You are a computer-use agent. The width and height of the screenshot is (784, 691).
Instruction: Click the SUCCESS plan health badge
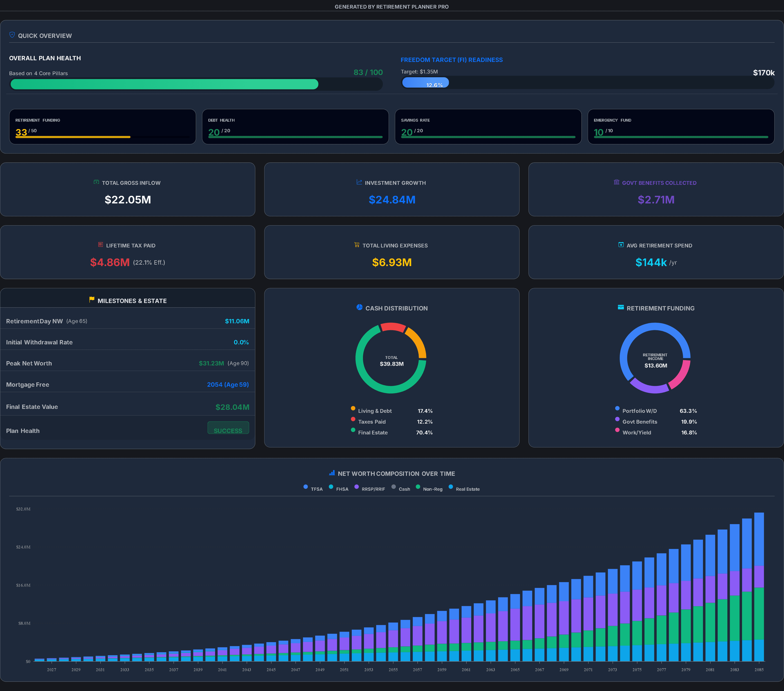click(x=228, y=428)
